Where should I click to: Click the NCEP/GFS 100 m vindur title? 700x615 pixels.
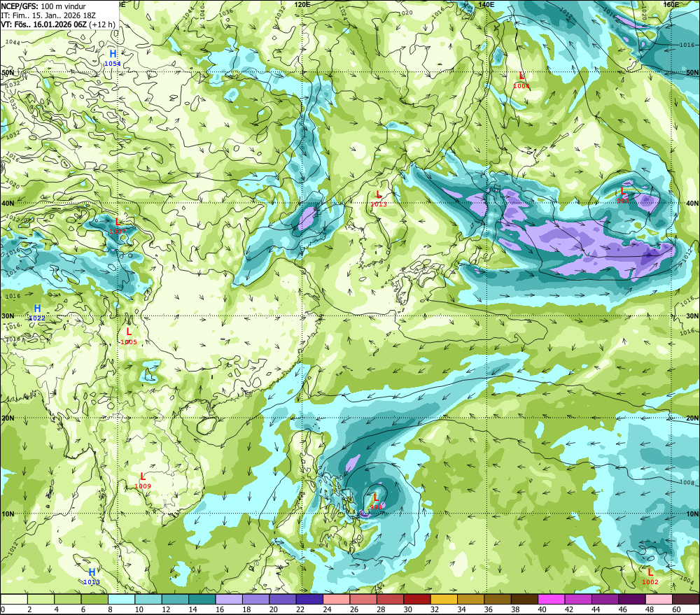43,6
